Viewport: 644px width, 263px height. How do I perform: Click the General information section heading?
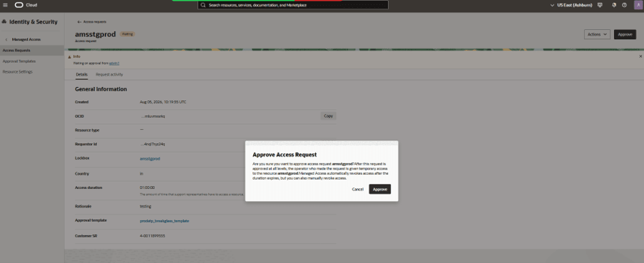point(101,89)
